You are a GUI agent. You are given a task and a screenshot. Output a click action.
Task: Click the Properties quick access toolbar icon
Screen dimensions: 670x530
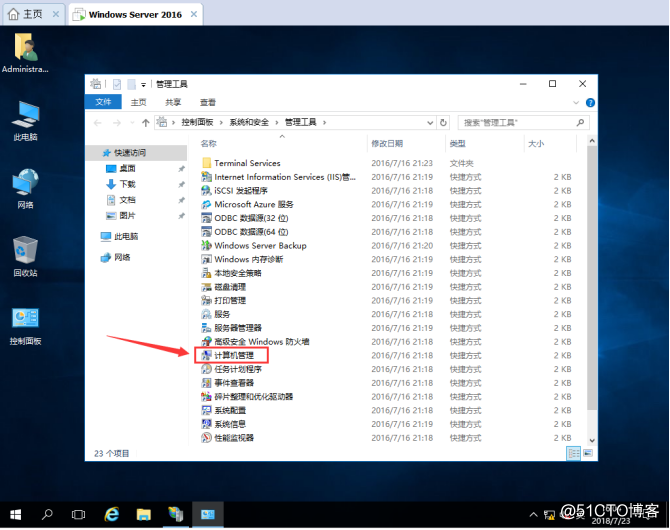click(x=117, y=84)
